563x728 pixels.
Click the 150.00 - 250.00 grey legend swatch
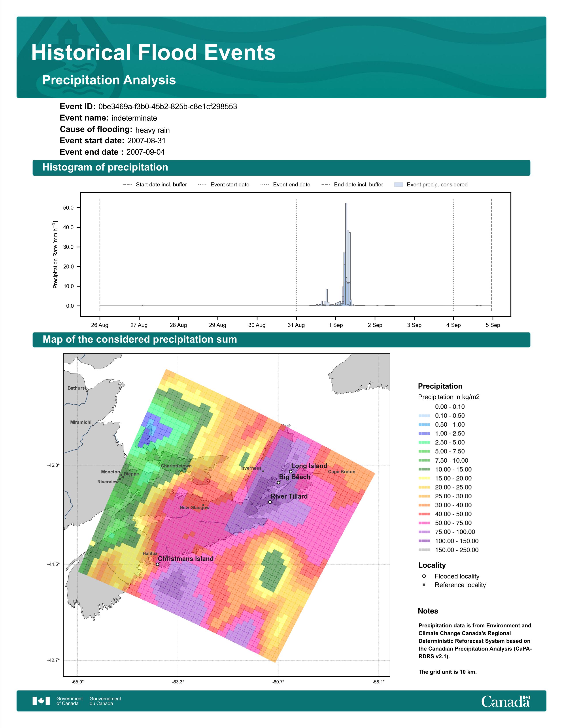click(x=424, y=550)
